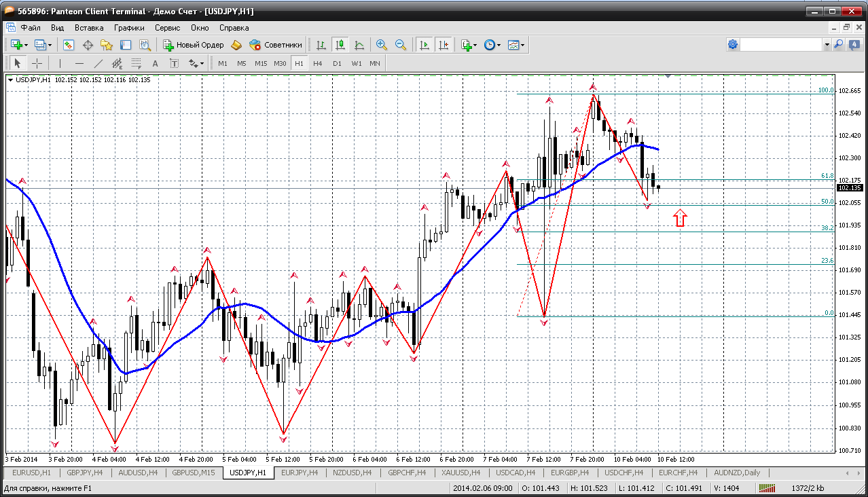Toggle Chart Shift
Screen dimensions: 868x497
(x=444, y=45)
